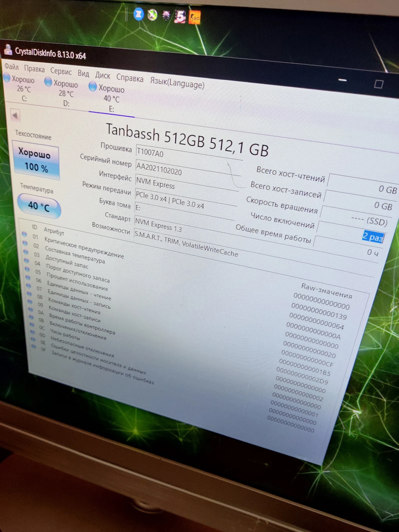Open the Сервис menu
The height and width of the screenshot is (532, 399).
(61, 71)
